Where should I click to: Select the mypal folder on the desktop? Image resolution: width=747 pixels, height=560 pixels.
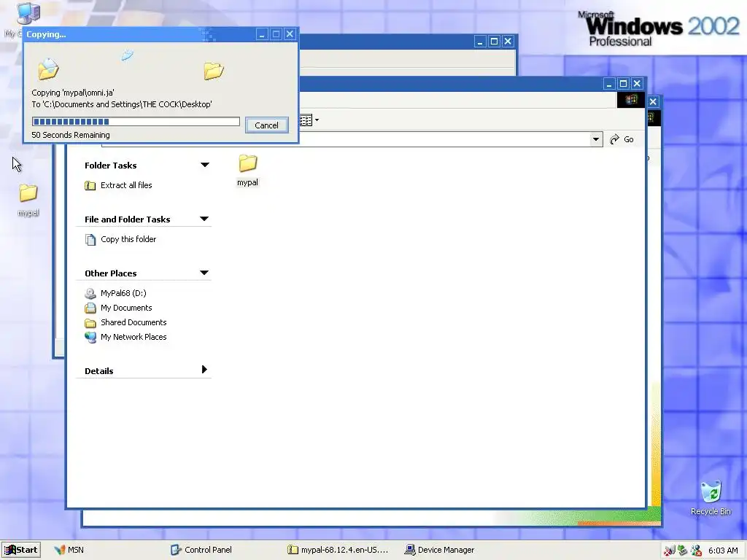tap(28, 200)
